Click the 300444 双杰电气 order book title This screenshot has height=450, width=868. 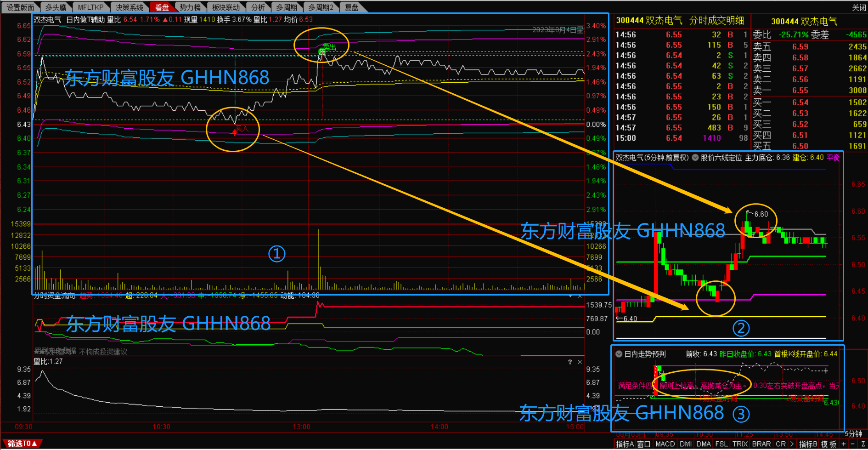[804, 22]
